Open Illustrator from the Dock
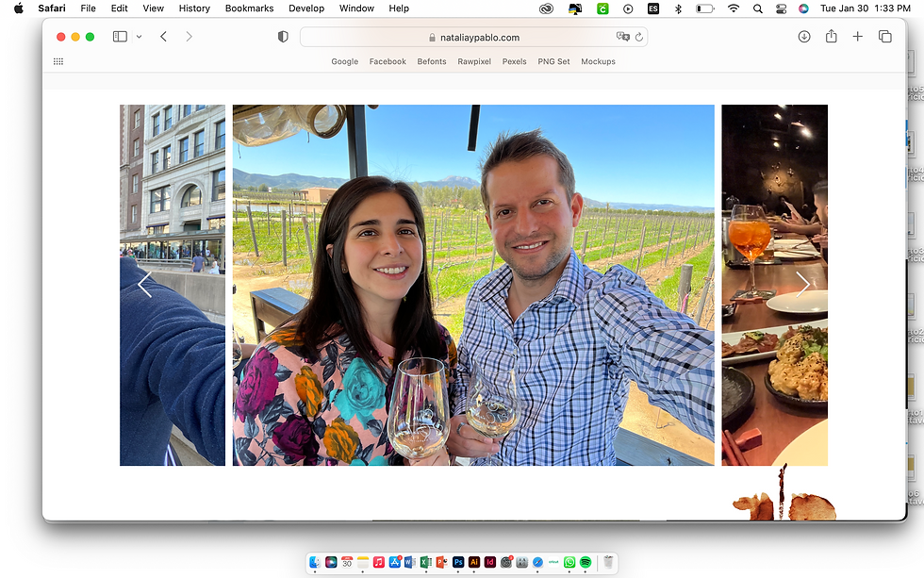 point(473,562)
